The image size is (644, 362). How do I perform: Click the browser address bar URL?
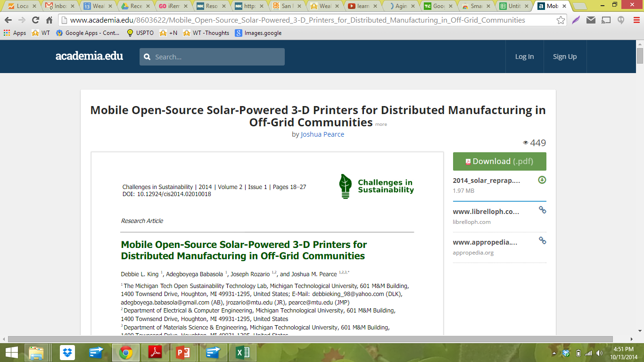(x=297, y=20)
